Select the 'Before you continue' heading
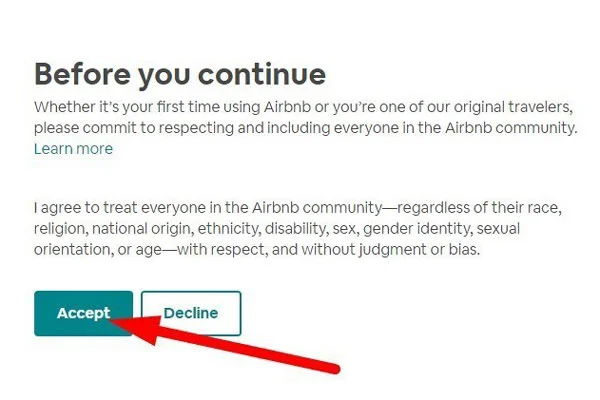 pyautogui.click(x=180, y=74)
